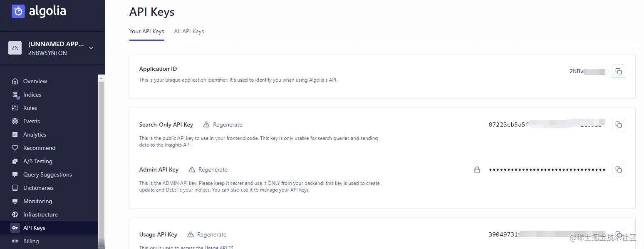
Task: Select the API Keys key icon
Action: pos(15,228)
